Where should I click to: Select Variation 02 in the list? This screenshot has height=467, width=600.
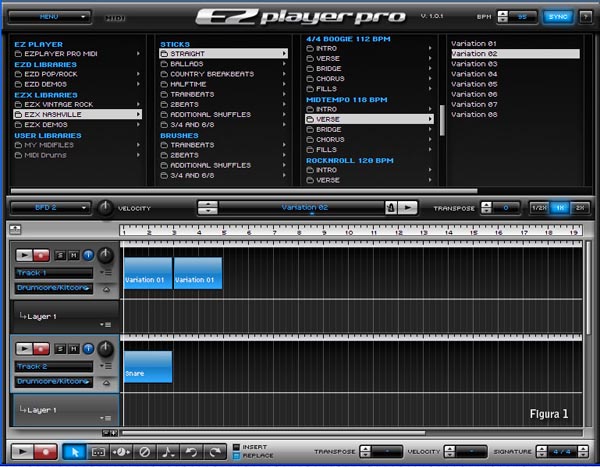[515, 54]
